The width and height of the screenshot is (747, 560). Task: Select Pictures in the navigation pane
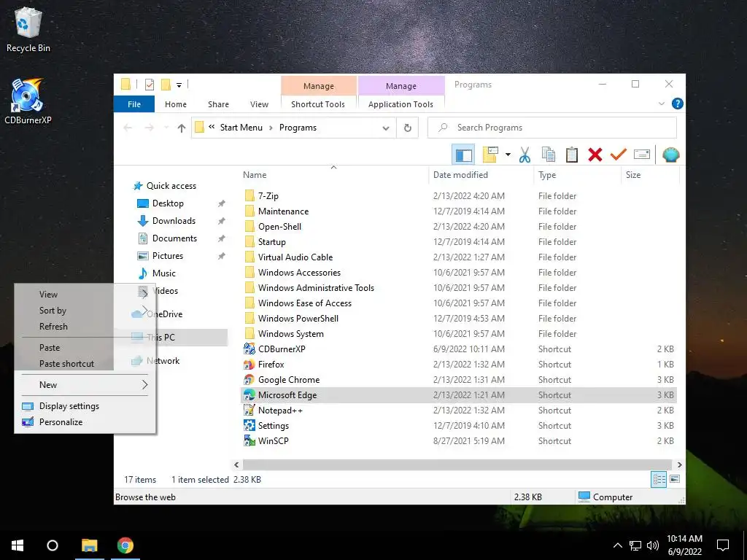167,256
